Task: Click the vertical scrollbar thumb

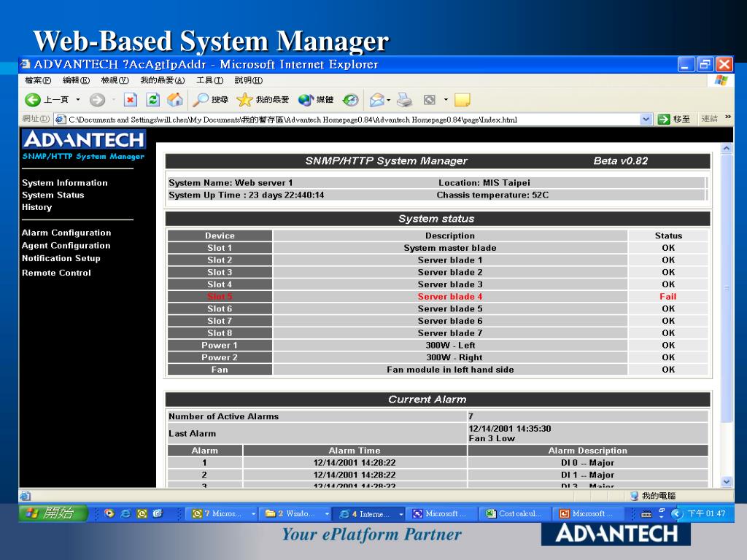Action: point(726,287)
